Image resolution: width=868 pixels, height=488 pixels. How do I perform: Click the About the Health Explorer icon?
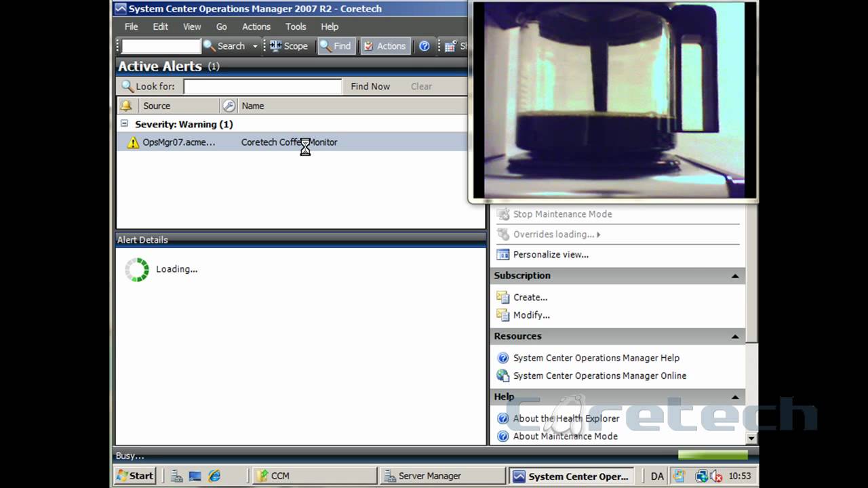point(502,419)
